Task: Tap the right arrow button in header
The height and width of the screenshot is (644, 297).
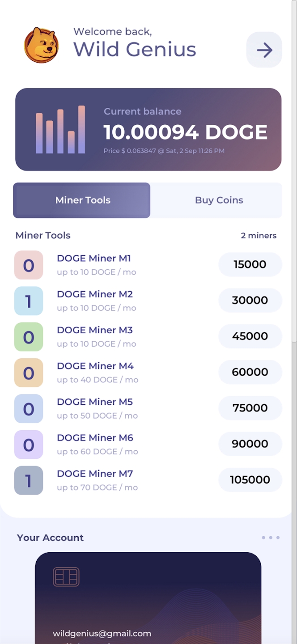Action: click(x=264, y=50)
